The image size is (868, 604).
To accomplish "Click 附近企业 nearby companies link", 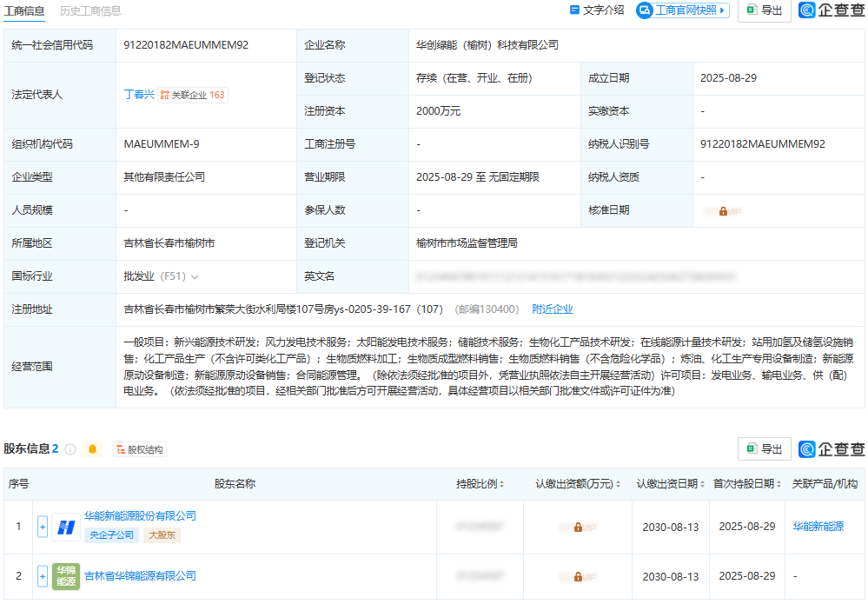I will (553, 309).
